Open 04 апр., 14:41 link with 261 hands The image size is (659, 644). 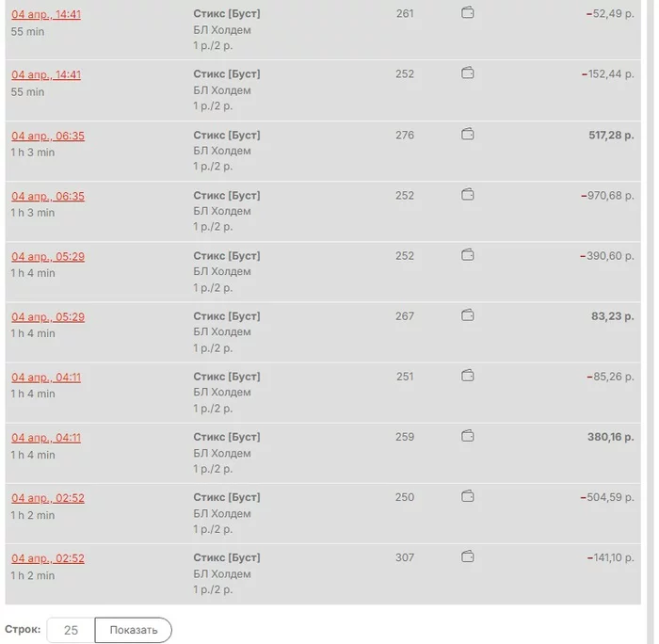[46, 14]
